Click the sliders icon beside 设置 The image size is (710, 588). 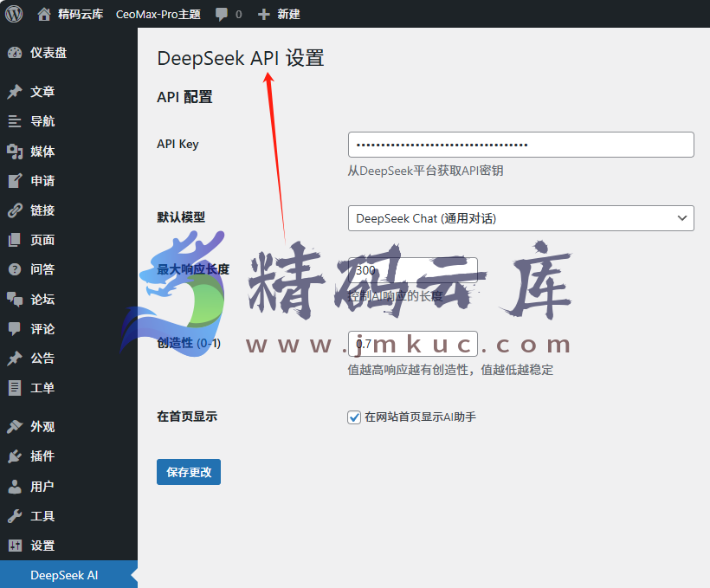pyautogui.click(x=15, y=546)
